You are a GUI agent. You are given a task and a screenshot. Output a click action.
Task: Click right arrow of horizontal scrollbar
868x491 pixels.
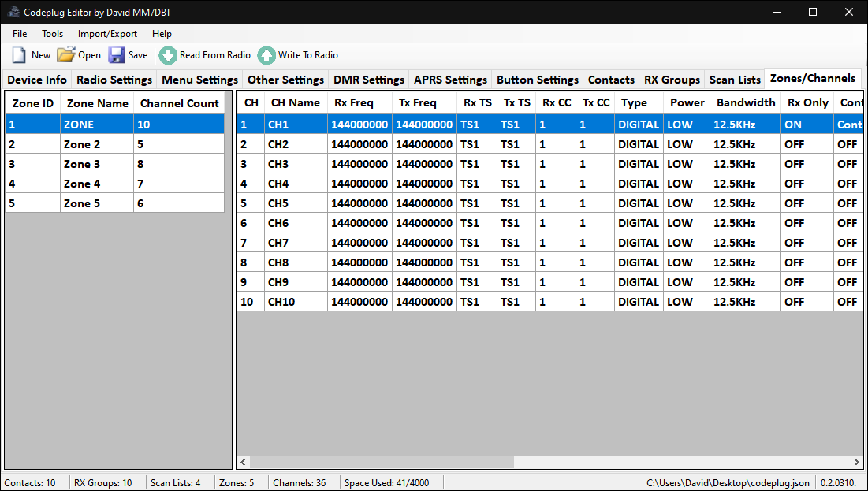(x=855, y=462)
